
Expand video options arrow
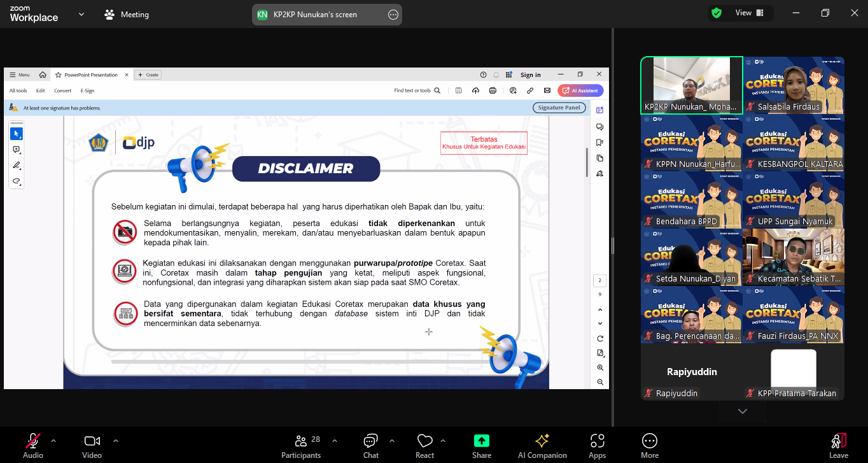(x=116, y=440)
